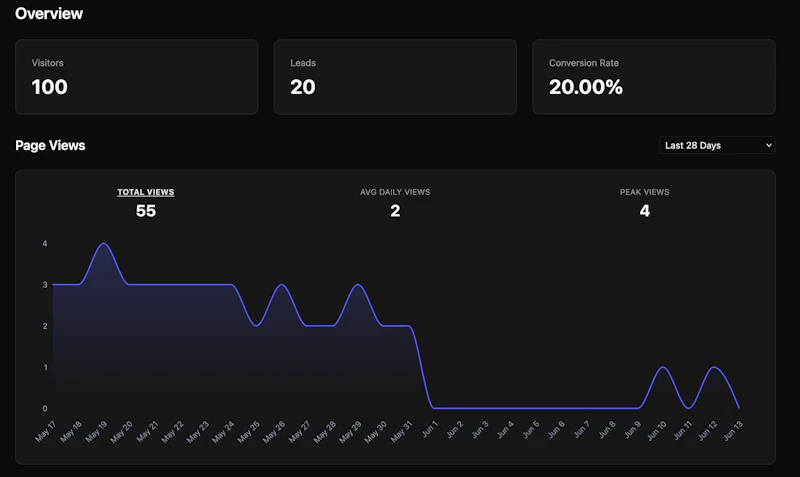Click the Conversion Rate card
The width and height of the screenshot is (800, 477).
coord(654,77)
